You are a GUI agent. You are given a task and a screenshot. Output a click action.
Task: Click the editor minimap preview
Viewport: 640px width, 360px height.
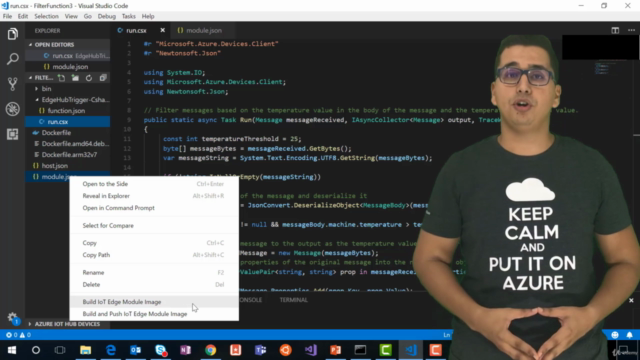pos(602,68)
